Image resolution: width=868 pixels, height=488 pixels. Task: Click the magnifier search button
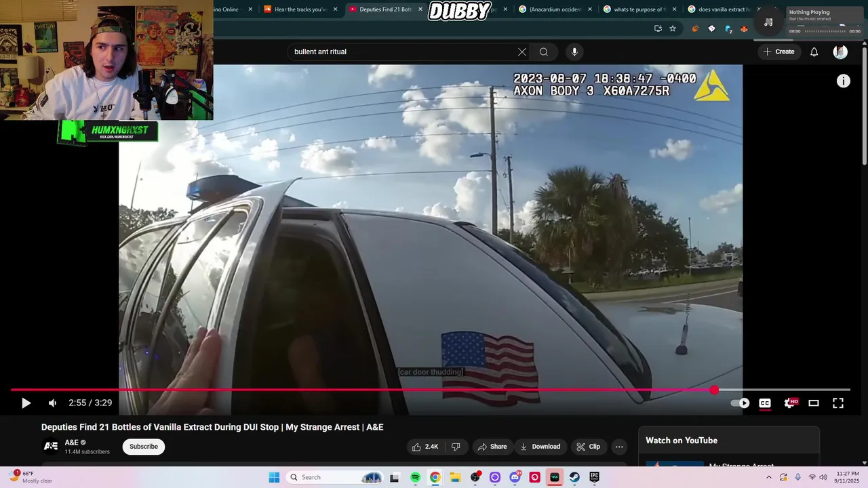coord(544,52)
